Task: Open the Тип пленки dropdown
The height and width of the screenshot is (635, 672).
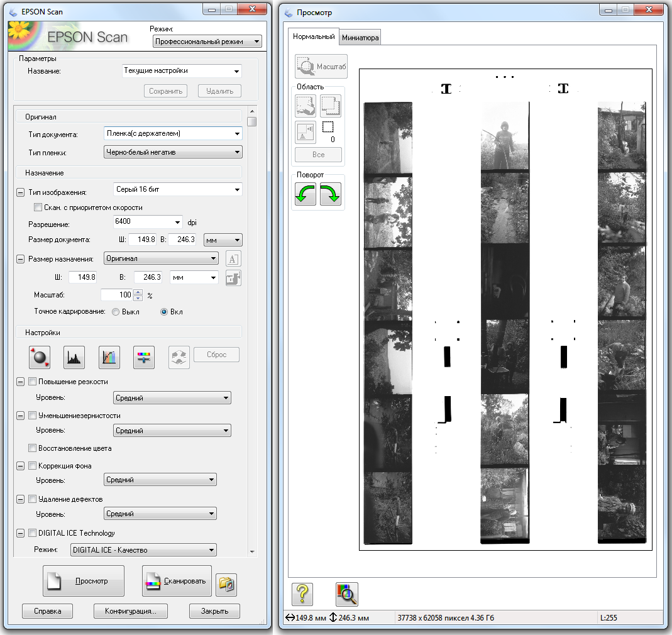Action: coord(173,152)
